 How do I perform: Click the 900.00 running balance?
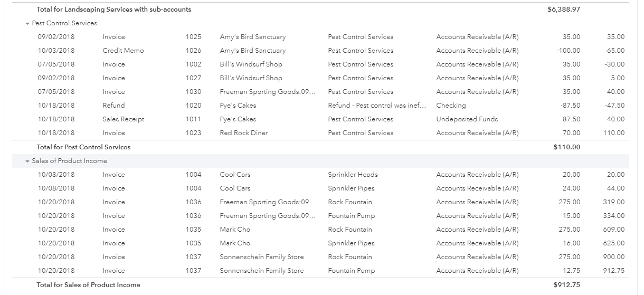[x=614, y=257]
